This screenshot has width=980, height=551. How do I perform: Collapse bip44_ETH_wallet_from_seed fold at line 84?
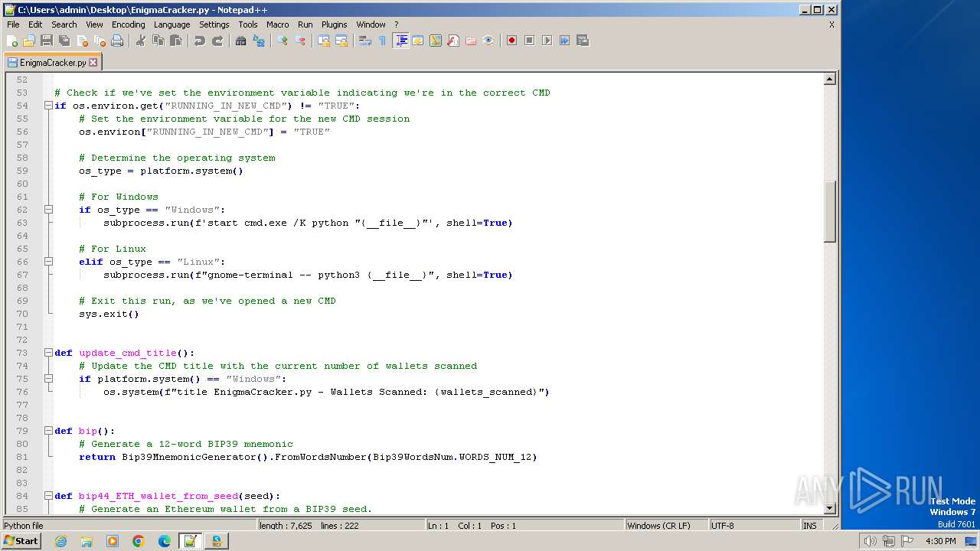tap(48, 496)
